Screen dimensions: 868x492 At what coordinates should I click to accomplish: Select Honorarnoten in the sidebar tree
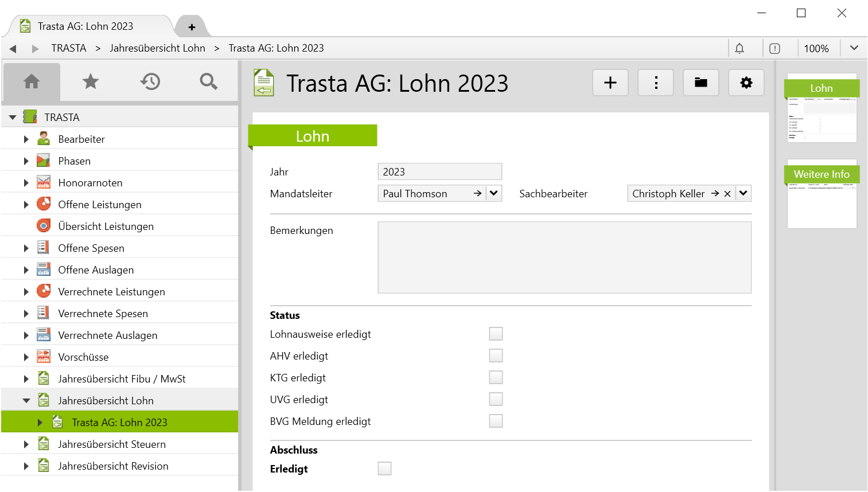(90, 183)
